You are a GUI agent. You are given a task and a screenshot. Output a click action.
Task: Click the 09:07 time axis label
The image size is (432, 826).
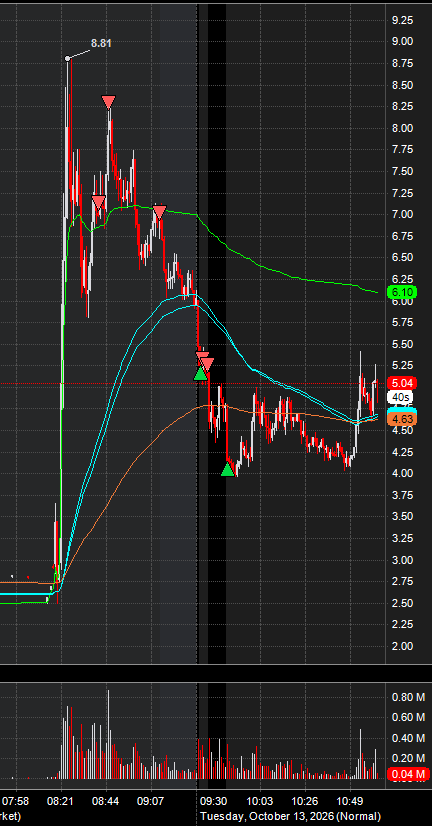(x=151, y=801)
